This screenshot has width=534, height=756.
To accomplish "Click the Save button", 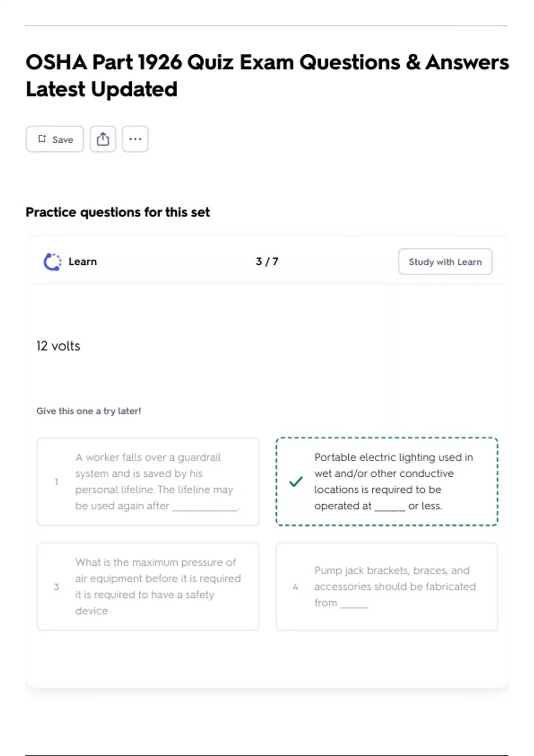I will [x=55, y=139].
